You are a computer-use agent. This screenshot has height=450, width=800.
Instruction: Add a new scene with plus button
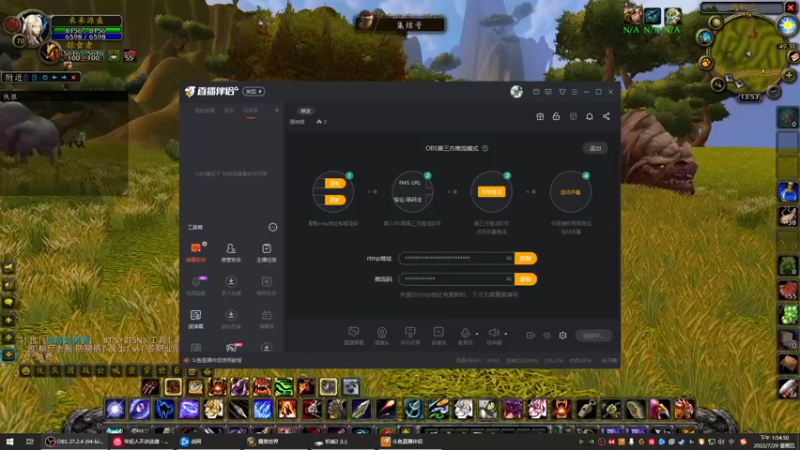(277, 110)
